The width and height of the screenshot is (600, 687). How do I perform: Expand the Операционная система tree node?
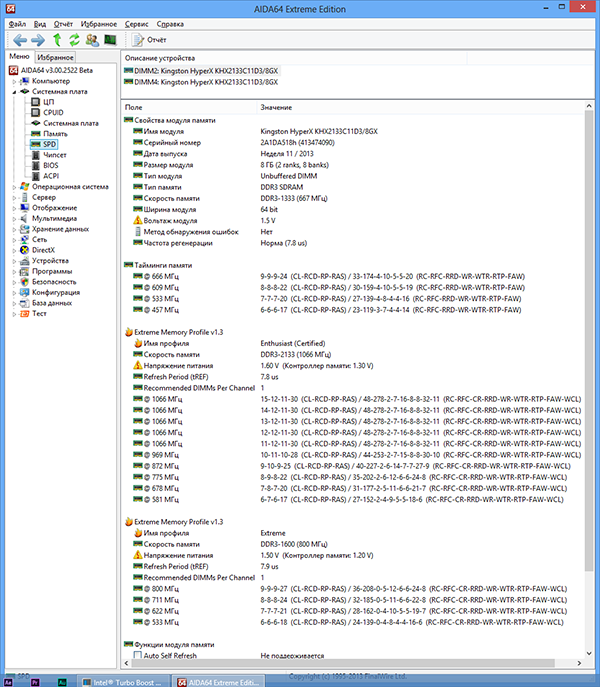[14, 187]
